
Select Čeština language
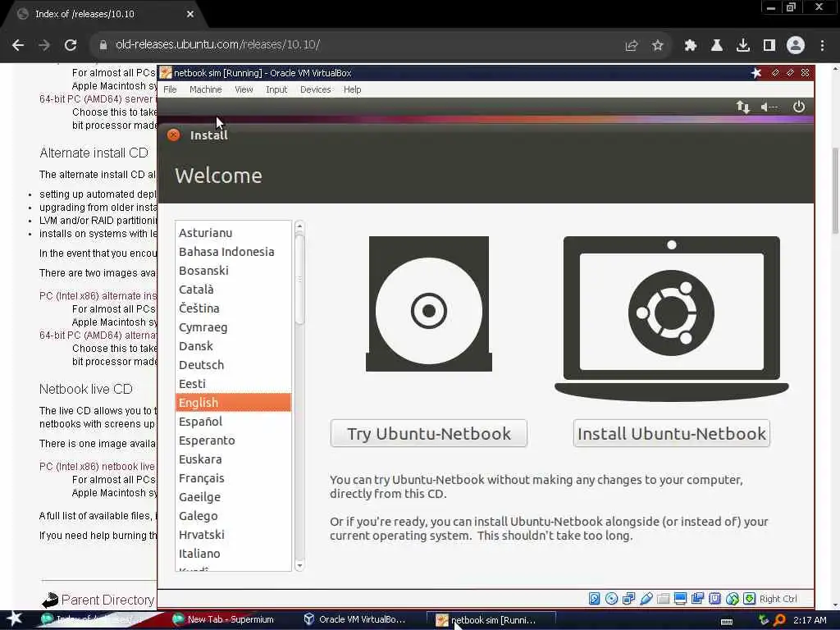(233, 308)
